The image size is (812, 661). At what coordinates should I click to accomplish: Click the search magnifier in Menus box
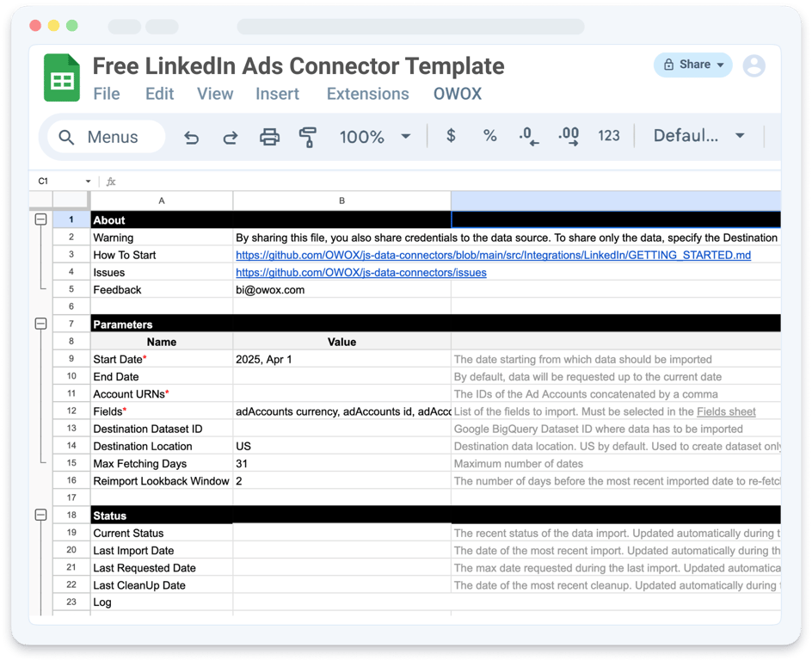point(66,137)
